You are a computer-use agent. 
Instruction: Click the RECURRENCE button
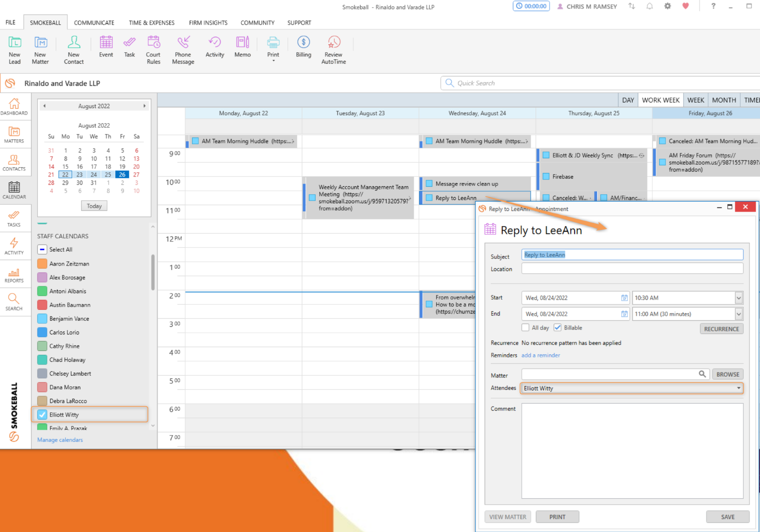[722, 329]
